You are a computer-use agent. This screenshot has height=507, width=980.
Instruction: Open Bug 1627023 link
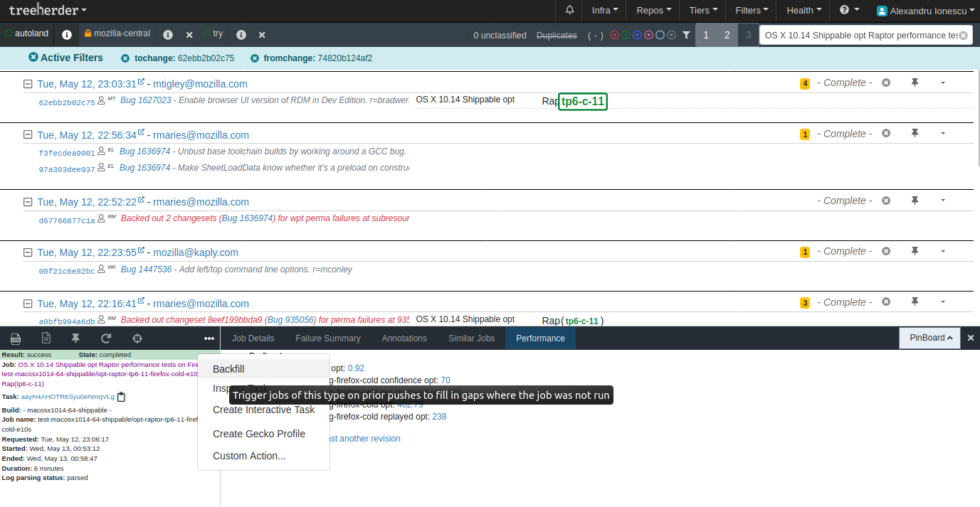pyautogui.click(x=146, y=100)
